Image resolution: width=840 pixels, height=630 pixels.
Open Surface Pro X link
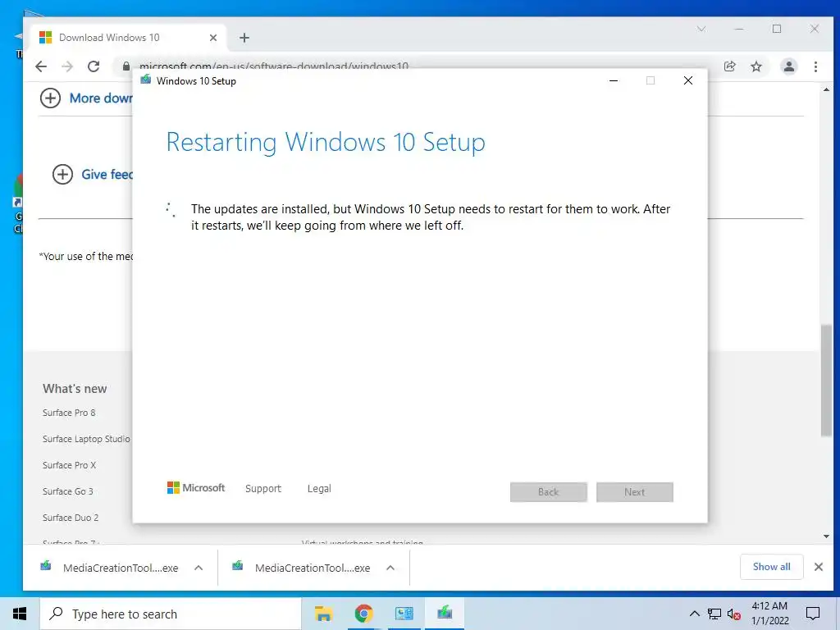[70, 465]
